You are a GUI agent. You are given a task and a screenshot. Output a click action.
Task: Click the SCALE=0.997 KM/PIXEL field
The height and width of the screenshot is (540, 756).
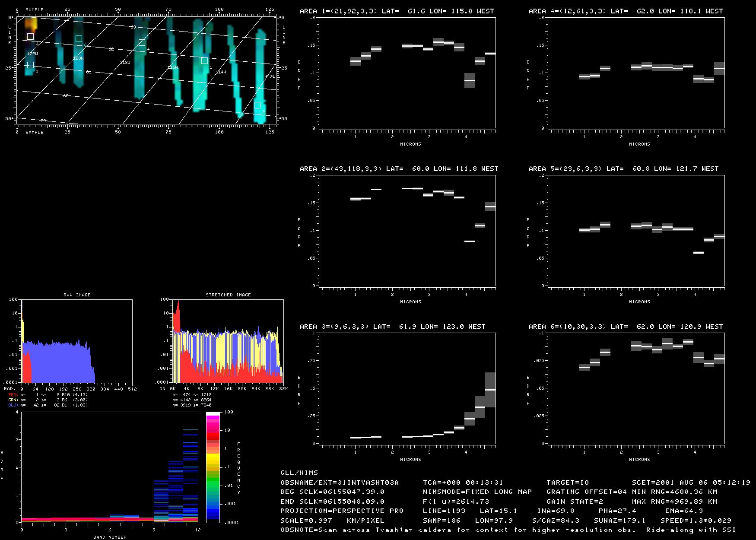[x=333, y=521]
